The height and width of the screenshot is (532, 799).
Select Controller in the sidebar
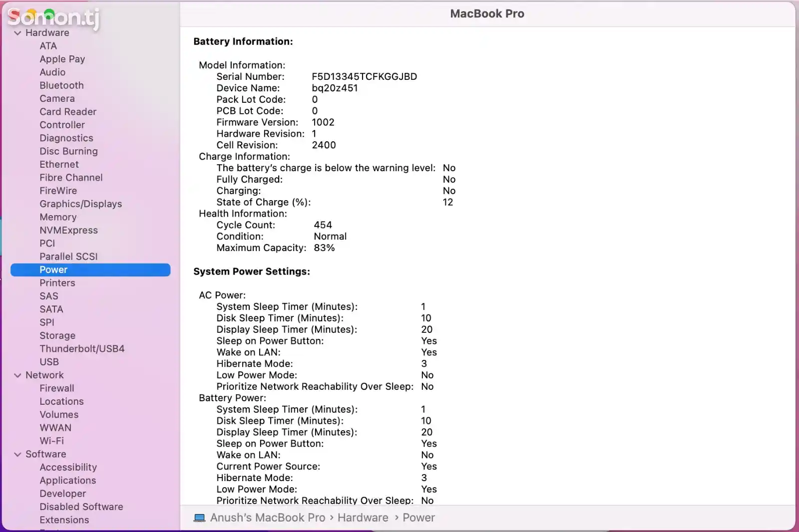click(x=62, y=125)
